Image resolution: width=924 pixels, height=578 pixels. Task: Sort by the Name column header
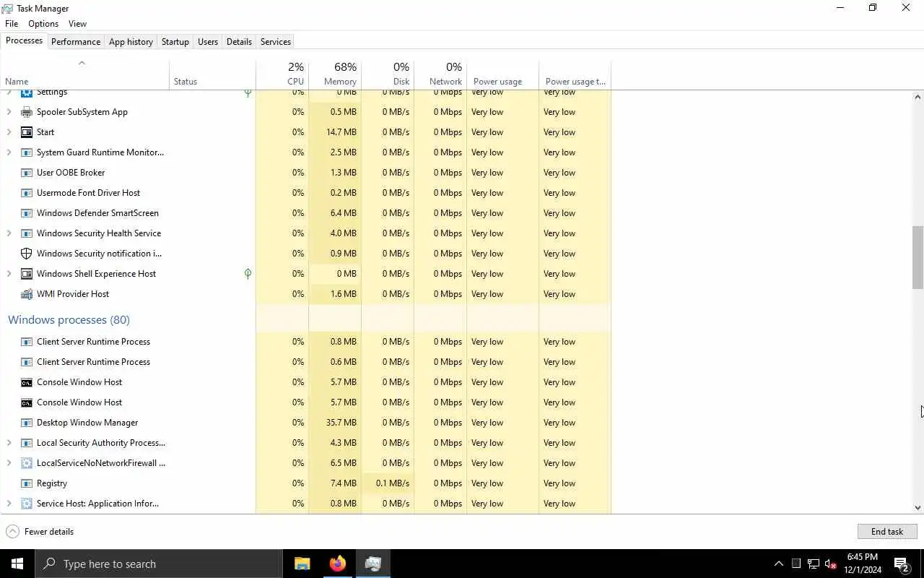point(84,74)
